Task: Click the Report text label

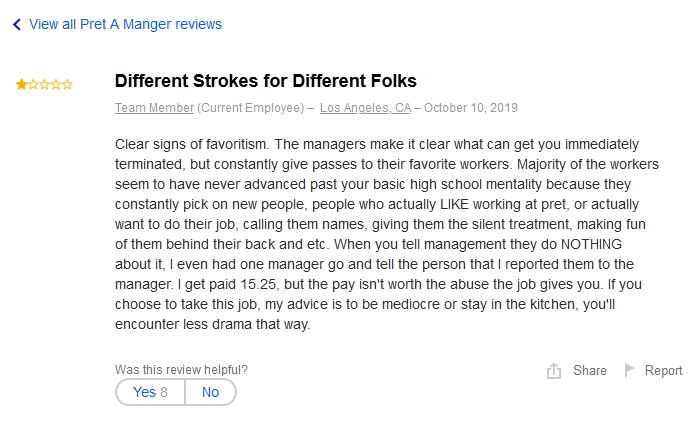Action: click(x=663, y=370)
